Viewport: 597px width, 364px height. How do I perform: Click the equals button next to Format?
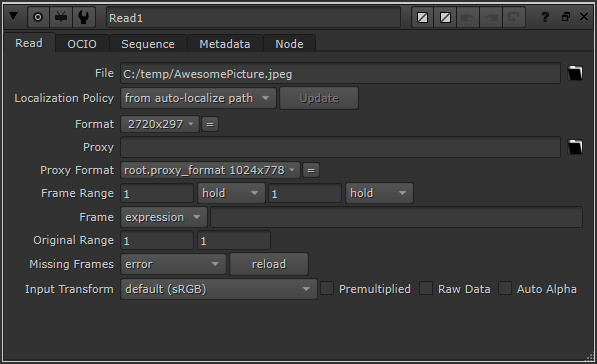pos(210,125)
